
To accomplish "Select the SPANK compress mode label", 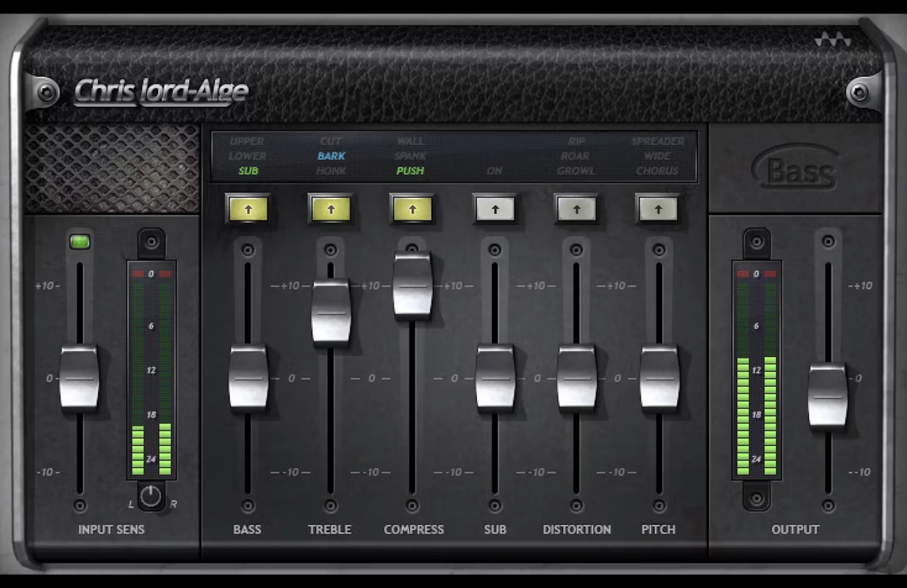I will point(410,156).
